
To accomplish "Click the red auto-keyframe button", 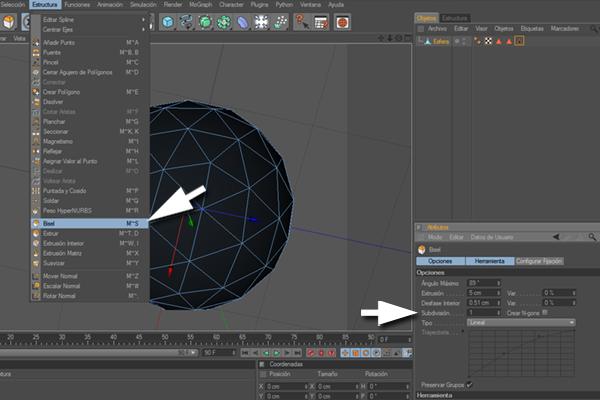I will coord(321,353).
